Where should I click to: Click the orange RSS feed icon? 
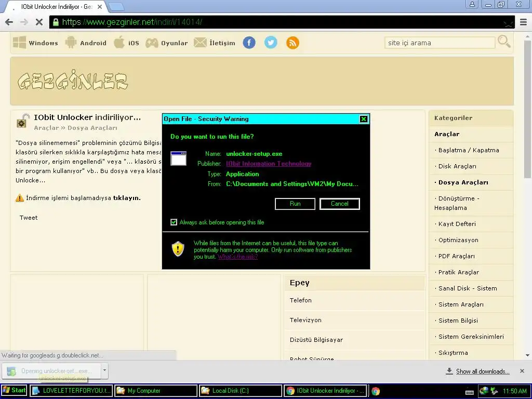[292, 43]
